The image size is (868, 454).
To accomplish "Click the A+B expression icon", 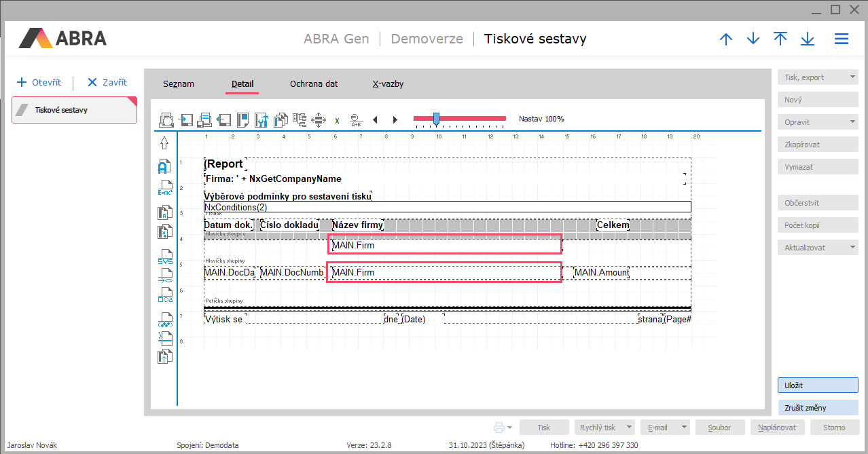I will [357, 120].
